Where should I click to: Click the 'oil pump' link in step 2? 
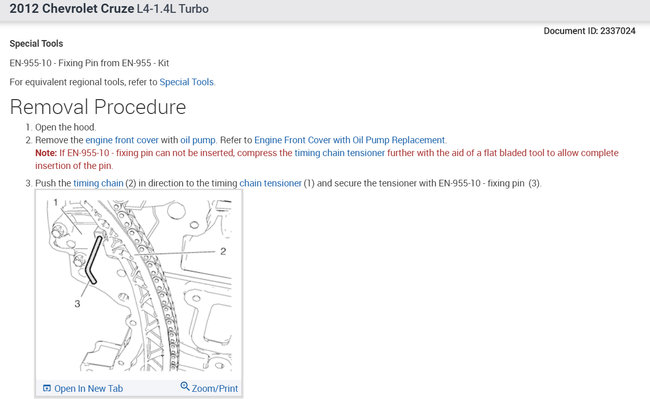(x=198, y=140)
